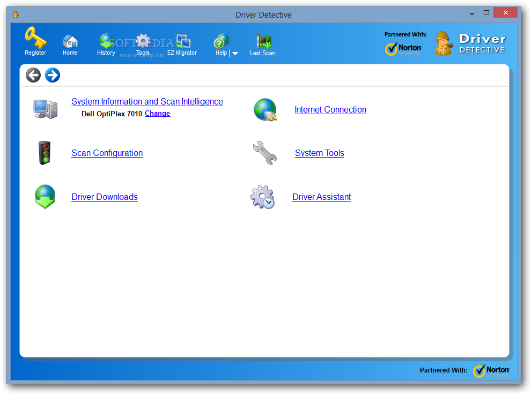Screen dimensions: 532x395
Task: Minimize the Driver Detective window
Action: [471, 13]
